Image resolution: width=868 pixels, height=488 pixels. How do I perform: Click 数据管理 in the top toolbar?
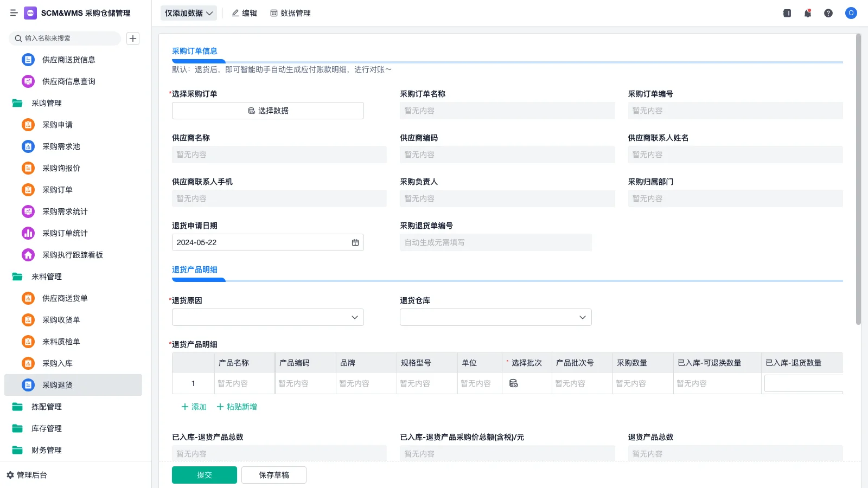[291, 13]
